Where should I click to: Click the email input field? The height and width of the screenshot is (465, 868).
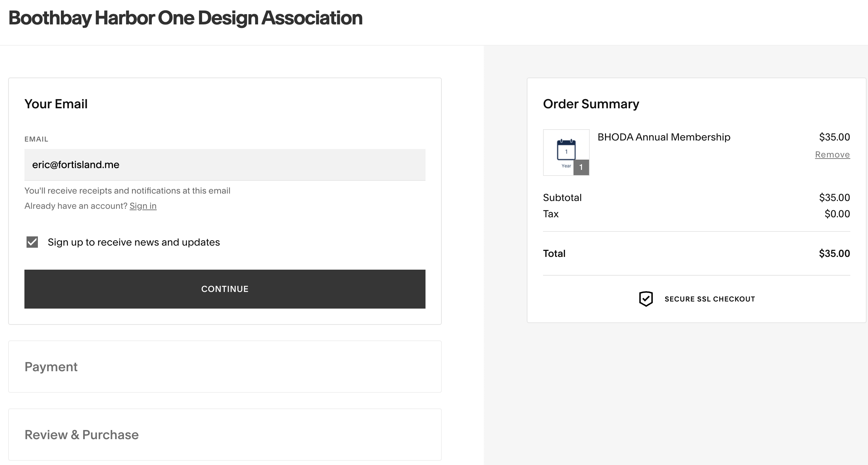tap(225, 165)
